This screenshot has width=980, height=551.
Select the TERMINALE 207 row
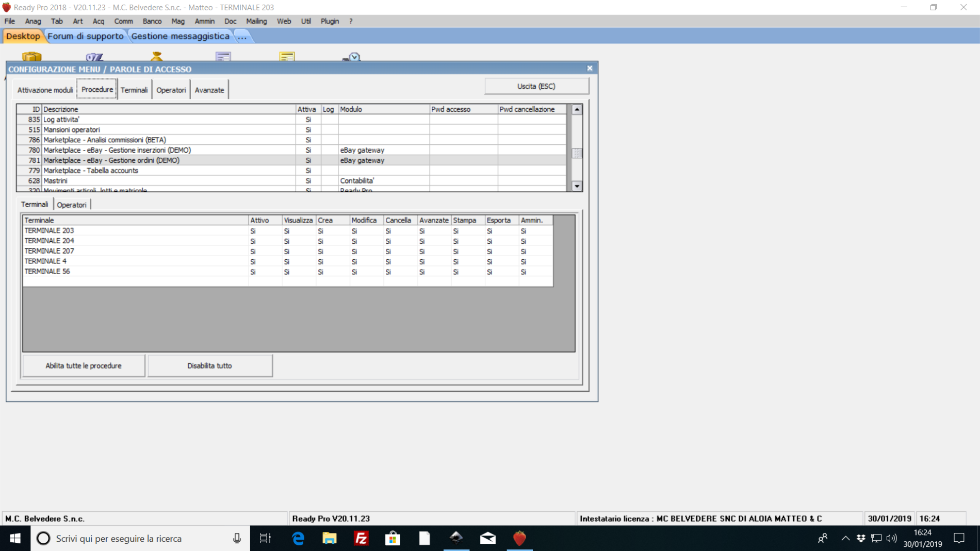[288, 252]
